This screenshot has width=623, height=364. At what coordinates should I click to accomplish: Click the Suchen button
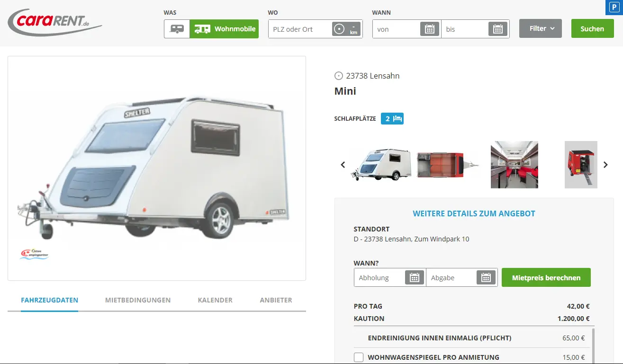pos(592,28)
